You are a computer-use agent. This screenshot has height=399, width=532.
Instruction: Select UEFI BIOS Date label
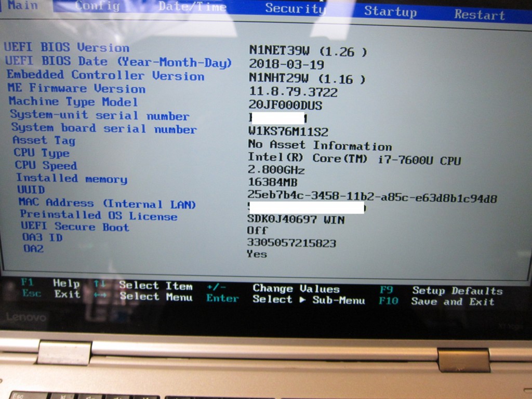[118, 61]
